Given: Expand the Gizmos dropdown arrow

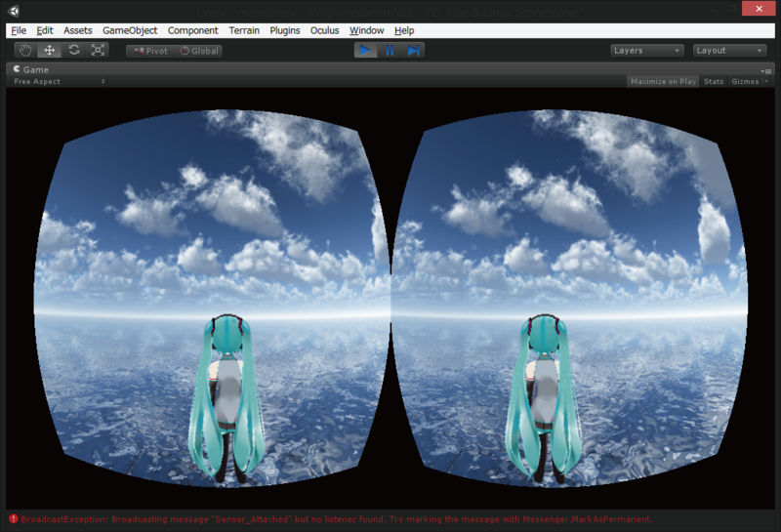Looking at the screenshot, I should pyautogui.click(x=766, y=82).
